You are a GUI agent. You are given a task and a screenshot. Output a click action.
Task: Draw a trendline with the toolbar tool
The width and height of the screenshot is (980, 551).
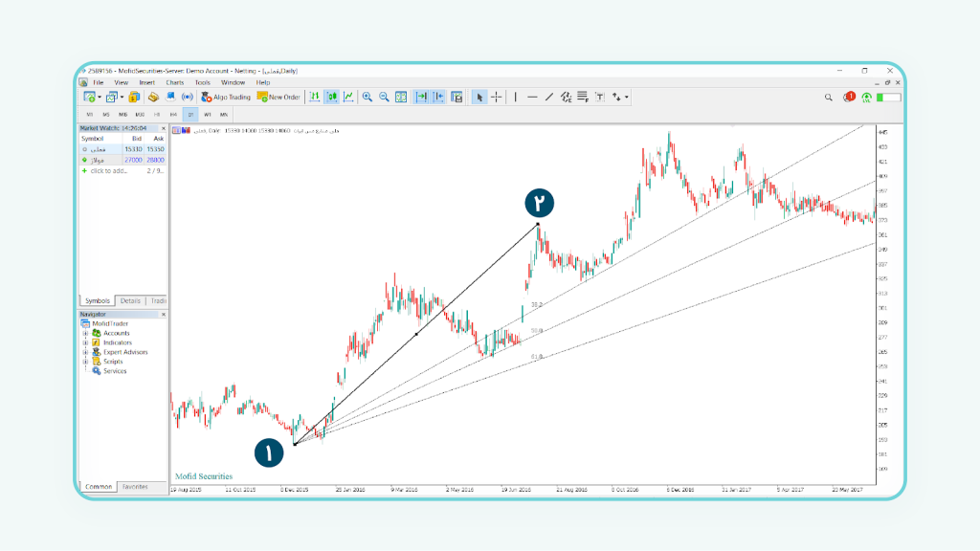coord(549,97)
